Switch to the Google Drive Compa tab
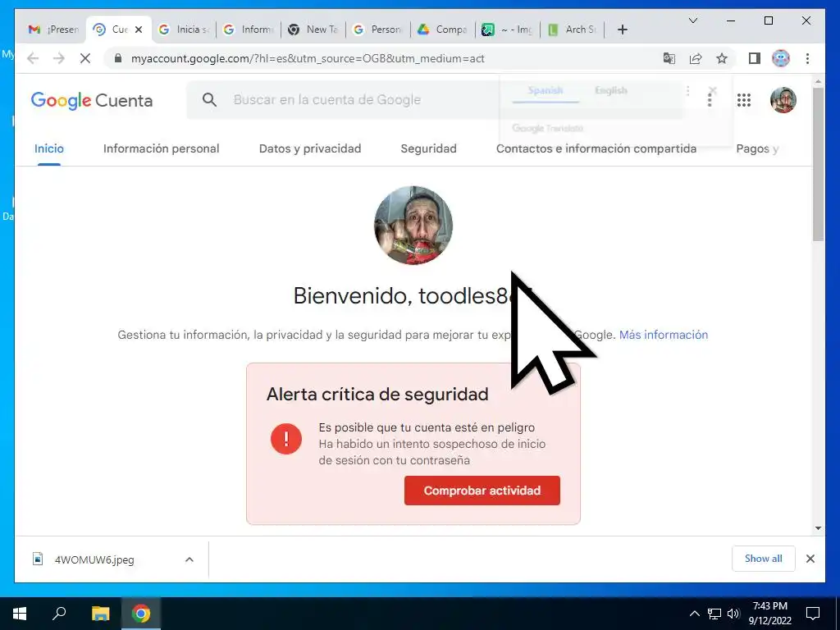 coord(443,30)
